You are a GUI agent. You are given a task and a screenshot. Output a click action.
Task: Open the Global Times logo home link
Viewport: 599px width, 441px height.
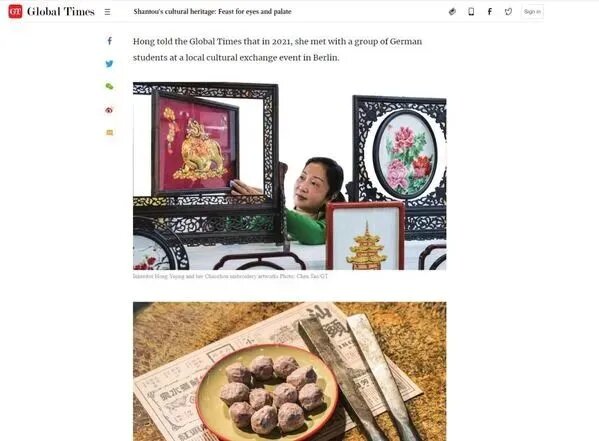(51, 11)
